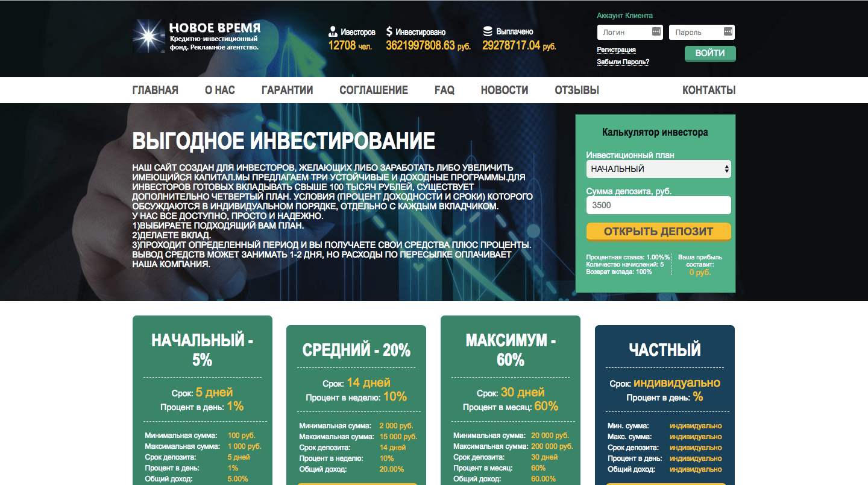The height and width of the screenshot is (485, 868).
Task: Click the dollar sign invested icon
Action: tap(389, 32)
